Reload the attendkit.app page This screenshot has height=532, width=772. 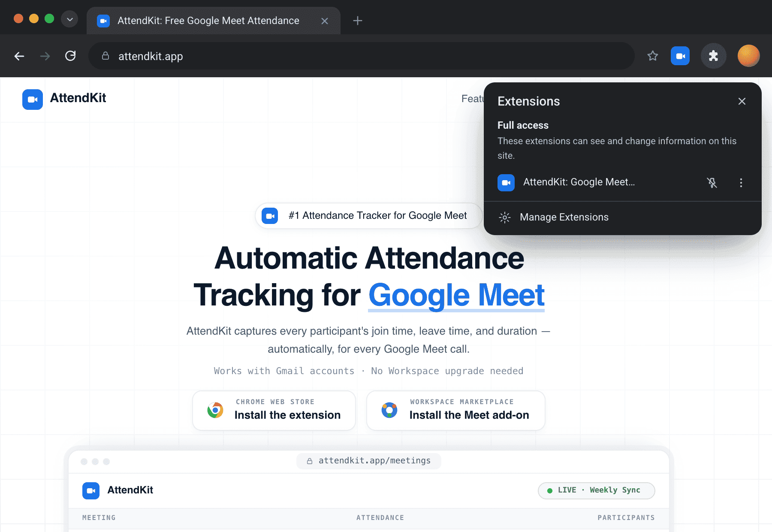pyautogui.click(x=70, y=56)
